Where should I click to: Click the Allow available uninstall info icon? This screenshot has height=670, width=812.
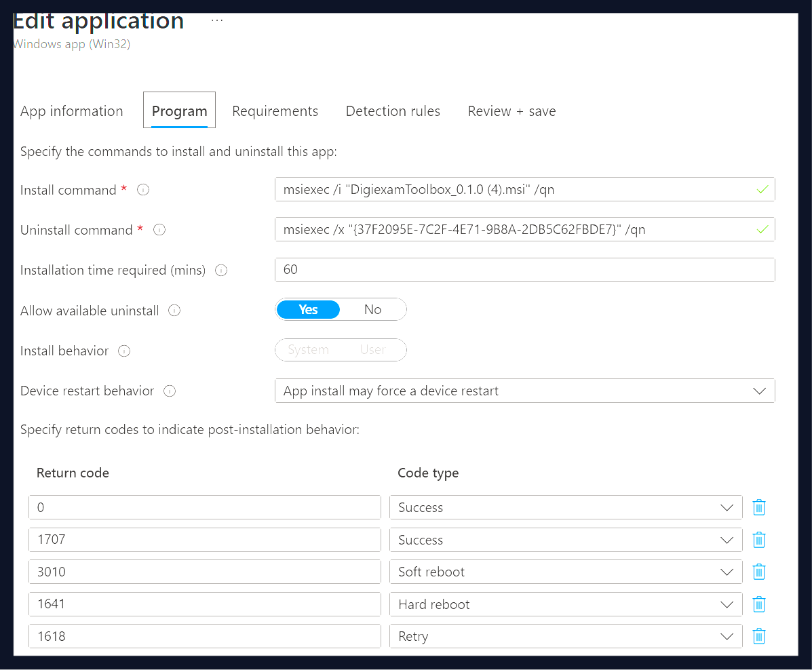(x=174, y=311)
